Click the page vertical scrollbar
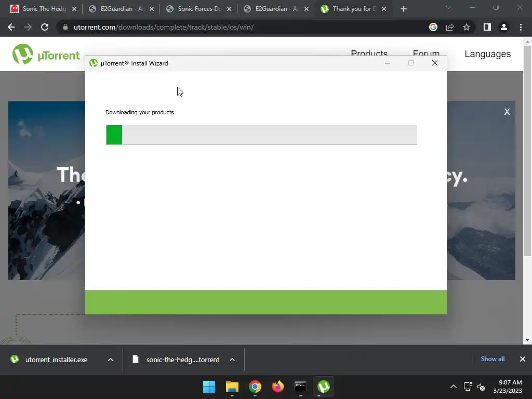Screen dimensions: 532x399 (527, 151)
